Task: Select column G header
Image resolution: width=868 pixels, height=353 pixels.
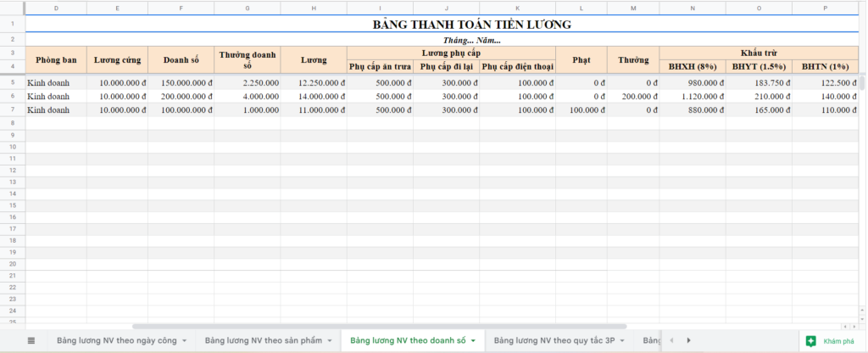Action: pos(248,8)
